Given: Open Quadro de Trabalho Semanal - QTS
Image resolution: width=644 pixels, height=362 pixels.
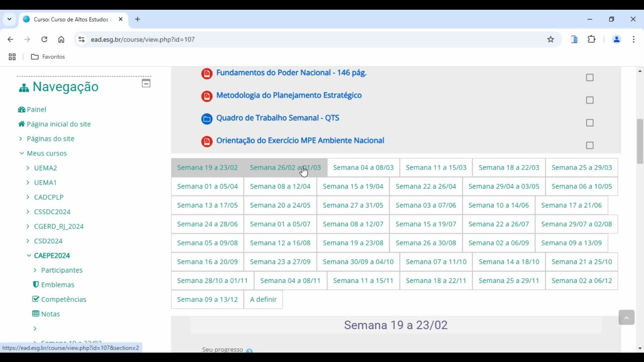Looking at the screenshot, I should click(278, 118).
